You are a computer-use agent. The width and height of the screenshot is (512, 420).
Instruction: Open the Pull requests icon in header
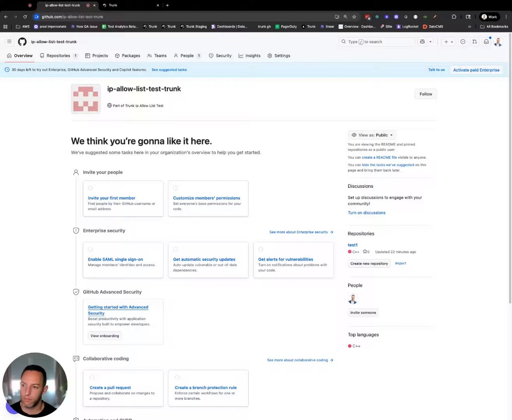click(474, 42)
